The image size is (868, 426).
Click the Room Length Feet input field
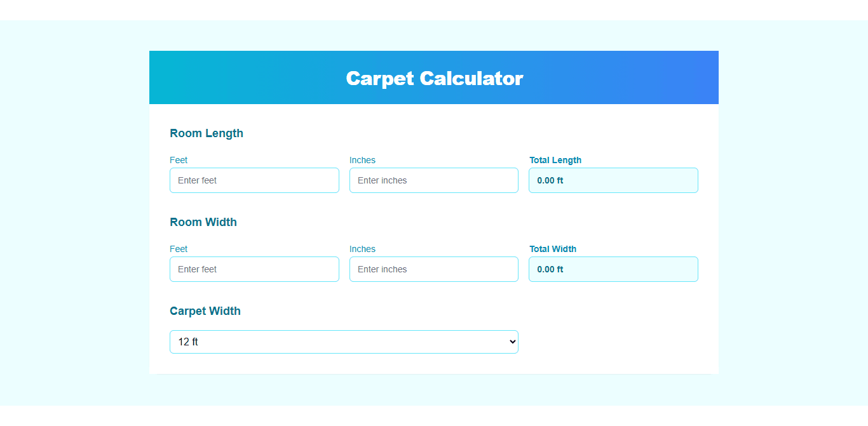point(254,180)
